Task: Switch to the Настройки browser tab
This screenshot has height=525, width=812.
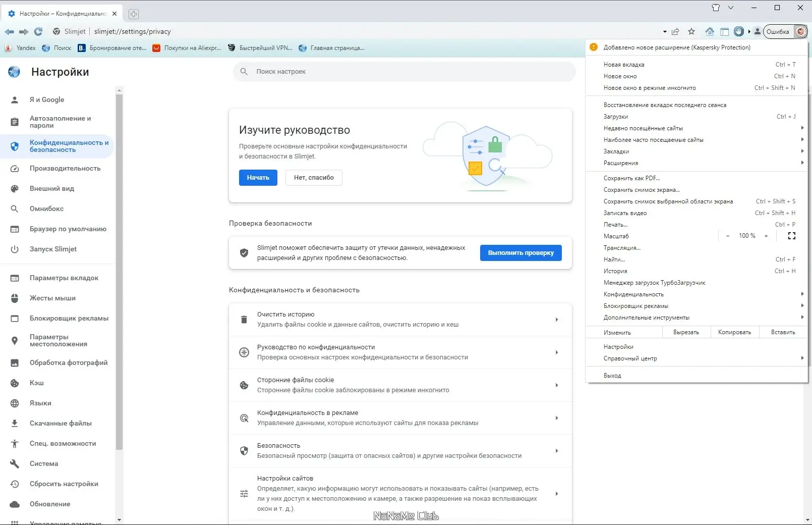Action: pos(57,14)
